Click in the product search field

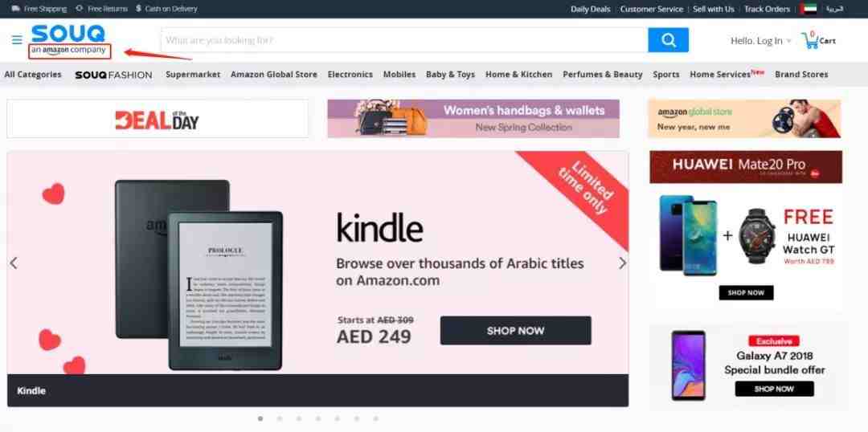click(x=404, y=40)
